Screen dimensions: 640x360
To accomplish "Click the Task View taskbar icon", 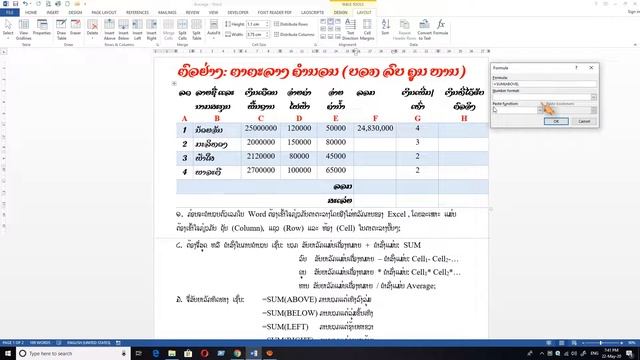I will [139, 353].
